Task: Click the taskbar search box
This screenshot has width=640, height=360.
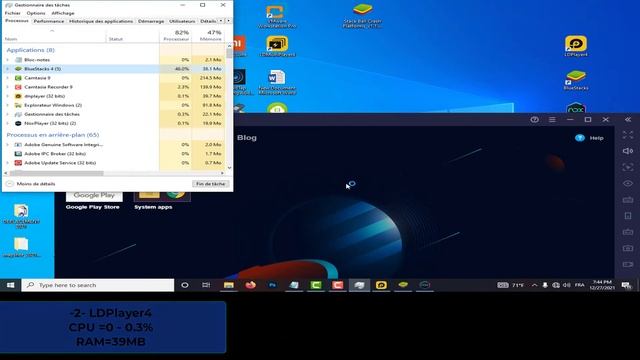Action: coord(98,285)
